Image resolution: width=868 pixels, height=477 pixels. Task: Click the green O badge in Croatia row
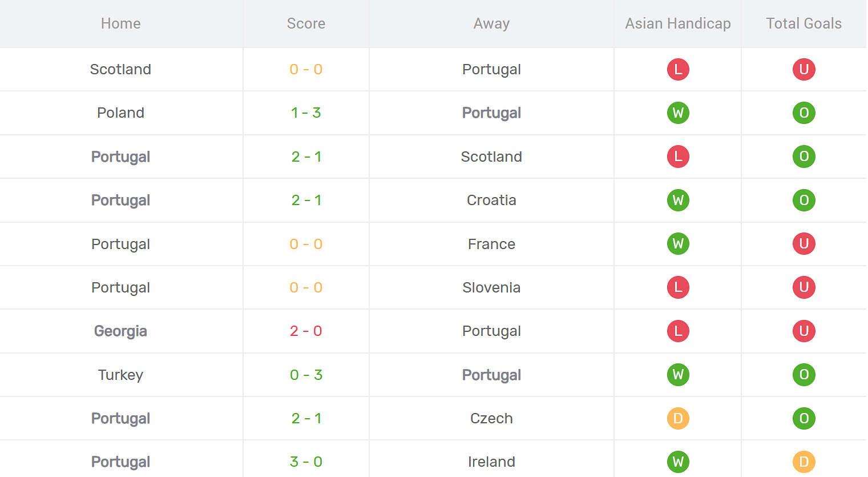(x=804, y=200)
